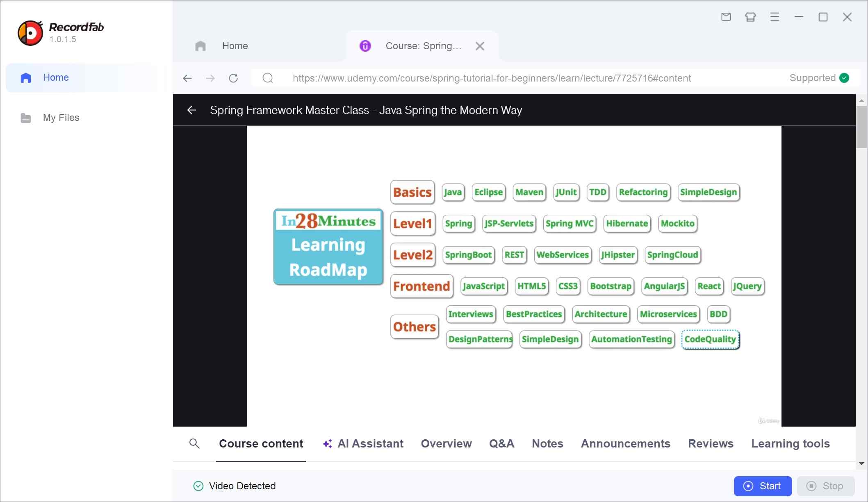Click the back arrow beside course title
The height and width of the screenshot is (502, 868).
click(191, 110)
